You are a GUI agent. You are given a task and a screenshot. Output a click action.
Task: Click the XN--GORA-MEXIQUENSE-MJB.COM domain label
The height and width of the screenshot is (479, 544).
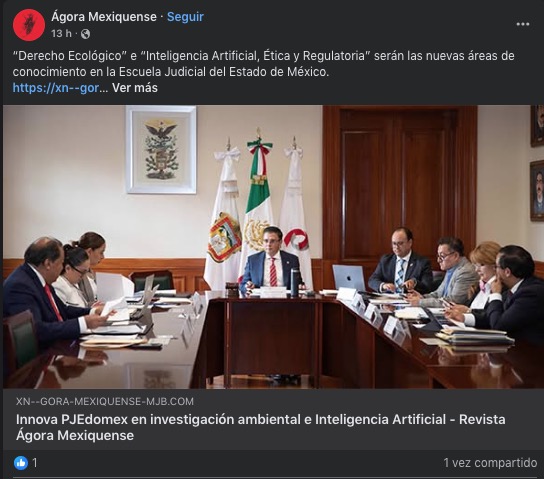pyautogui.click(x=105, y=401)
